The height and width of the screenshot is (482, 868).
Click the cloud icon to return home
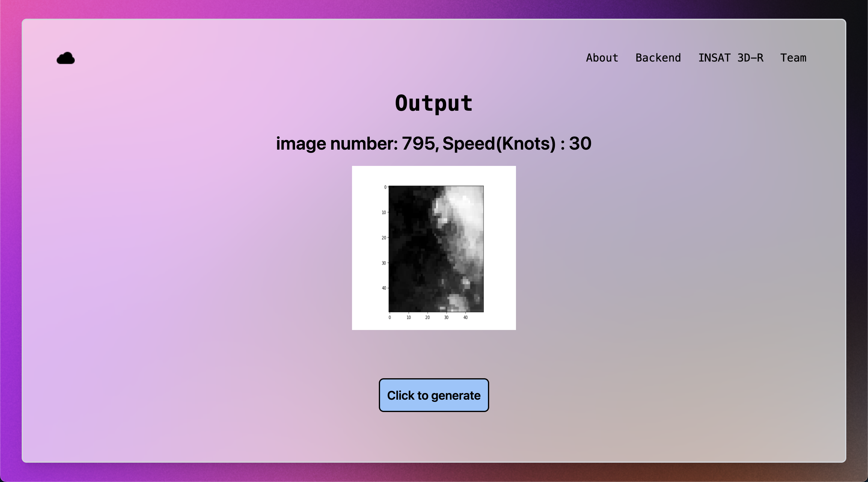click(x=65, y=58)
